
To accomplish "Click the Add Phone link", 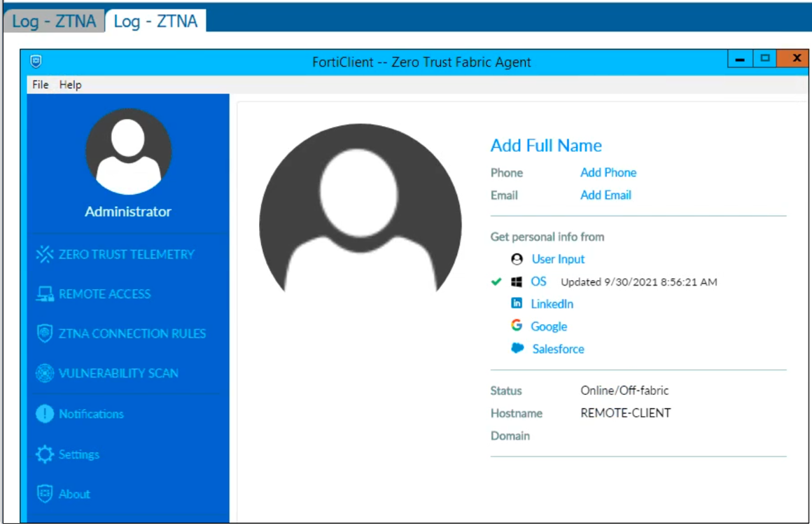I will tap(608, 172).
